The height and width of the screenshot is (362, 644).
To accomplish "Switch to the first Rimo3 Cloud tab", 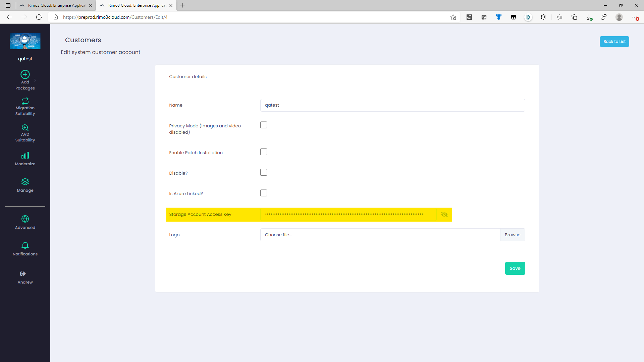I will [x=56, y=5].
